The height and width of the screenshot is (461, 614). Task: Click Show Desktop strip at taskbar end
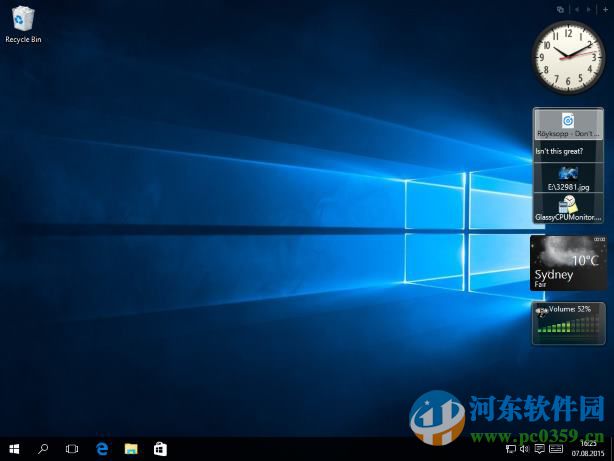[612, 449]
